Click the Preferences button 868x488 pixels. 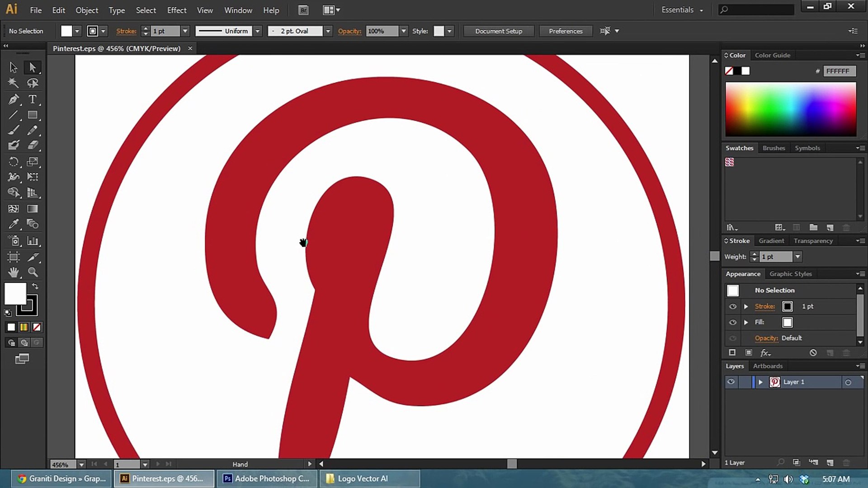click(x=566, y=31)
